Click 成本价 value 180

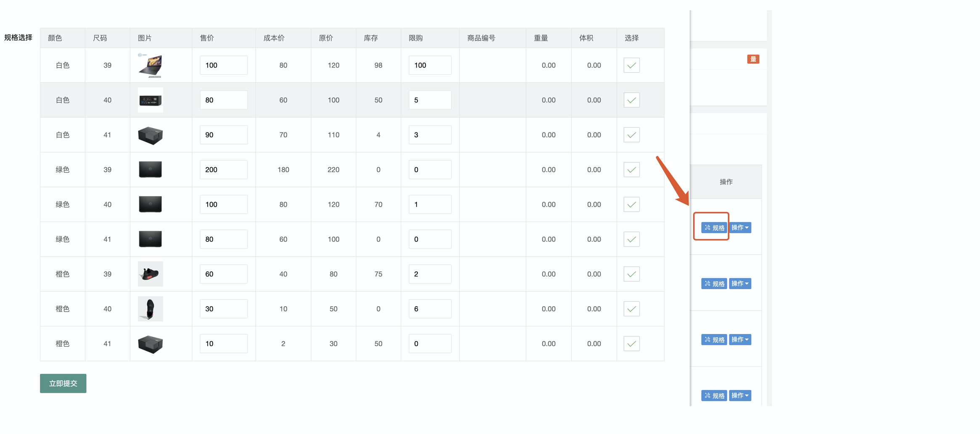tap(283, 170)
